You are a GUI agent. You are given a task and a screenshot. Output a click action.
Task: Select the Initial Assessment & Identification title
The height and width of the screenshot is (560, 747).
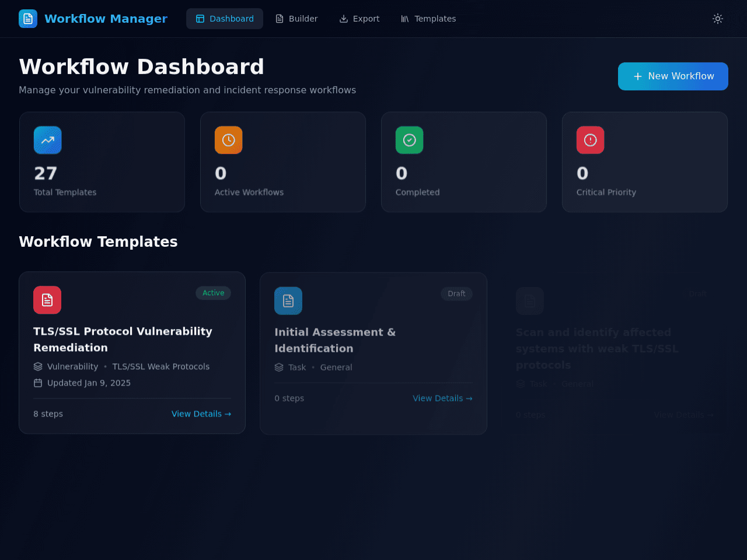coord(335,340)
